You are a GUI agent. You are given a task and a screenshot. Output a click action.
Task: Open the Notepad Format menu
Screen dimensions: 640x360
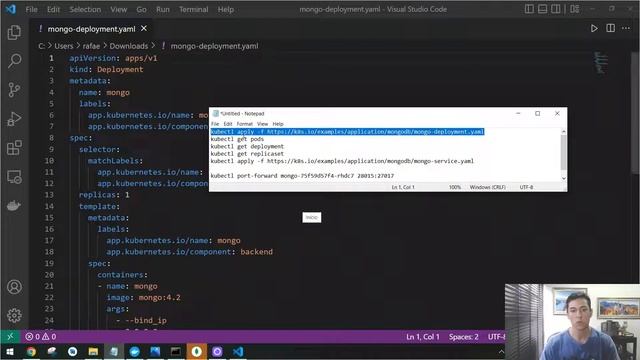click(x=244, y=124)
